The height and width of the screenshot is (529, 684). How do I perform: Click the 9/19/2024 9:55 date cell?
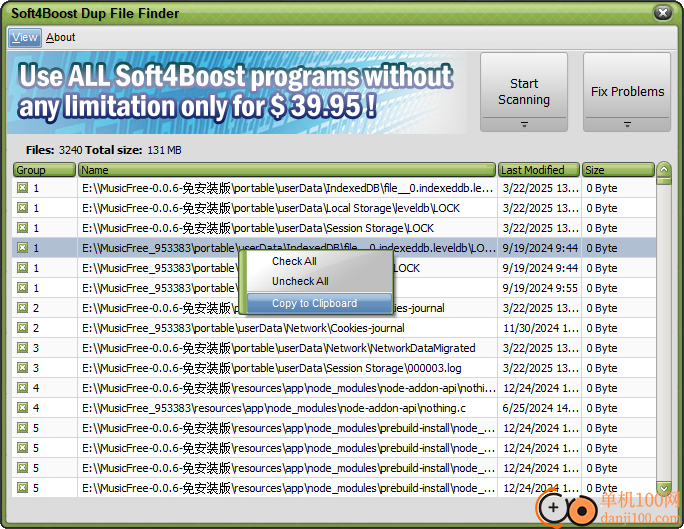pos(540,288)
